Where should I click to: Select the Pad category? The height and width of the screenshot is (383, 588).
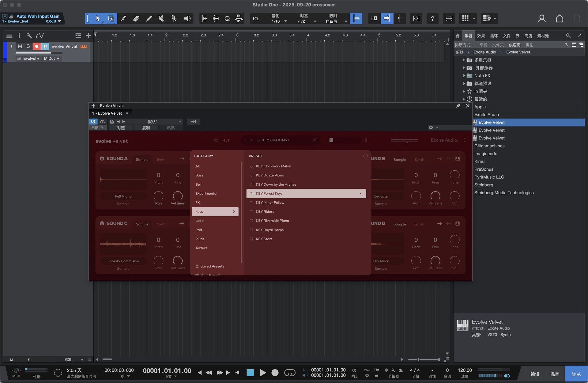pyautogui.click(x=215, y=230)
